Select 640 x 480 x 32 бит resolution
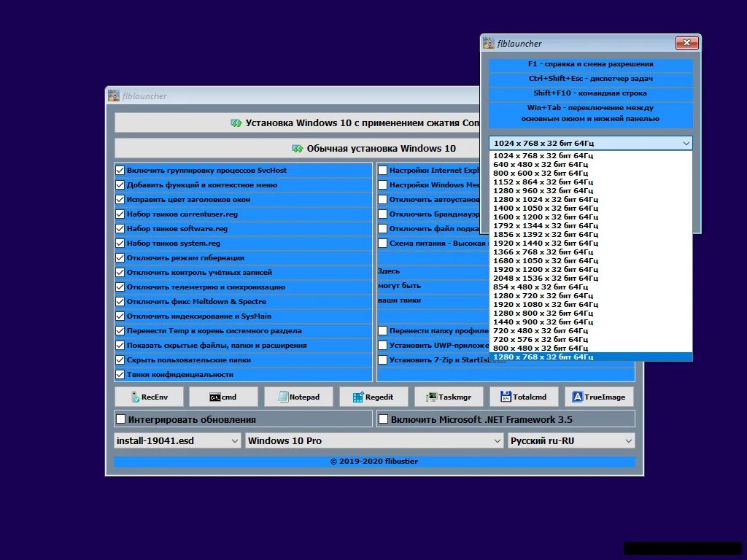This screenshot has height=560, width=747. [591, 164]
